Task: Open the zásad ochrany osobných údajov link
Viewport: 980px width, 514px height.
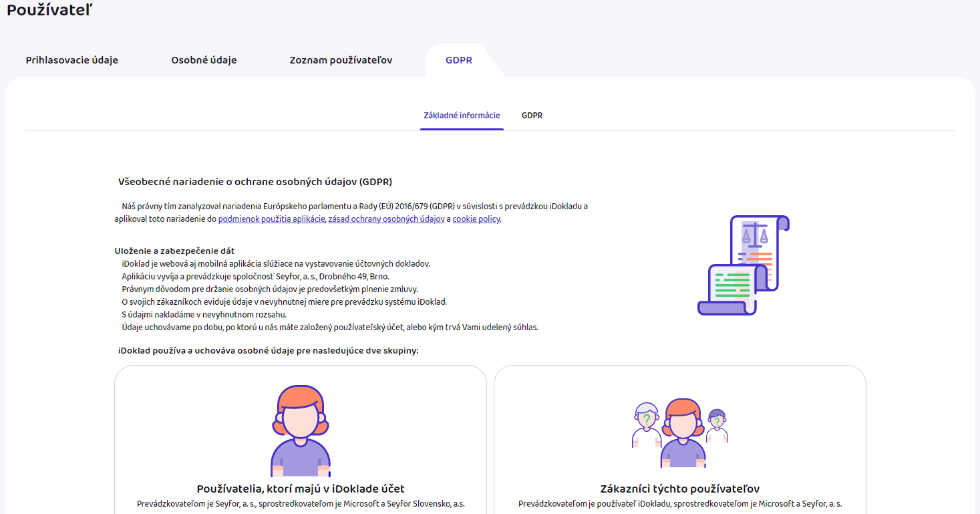Action: click(x=386, y=219)
